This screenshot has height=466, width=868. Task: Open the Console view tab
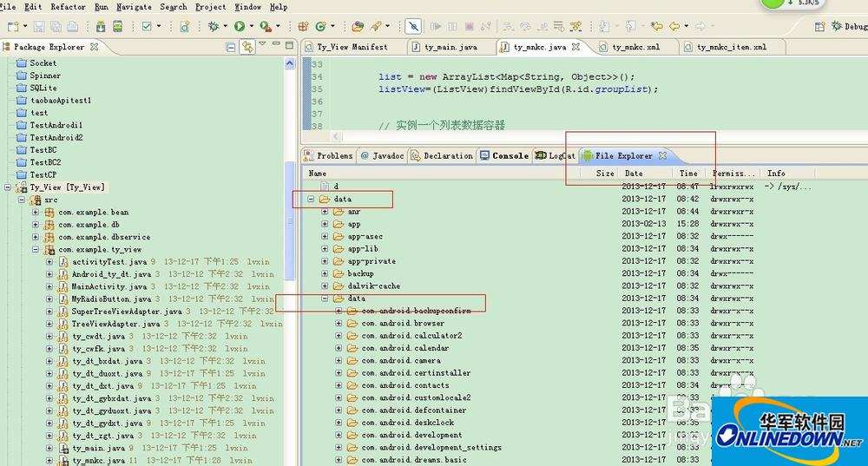(504, 156)
